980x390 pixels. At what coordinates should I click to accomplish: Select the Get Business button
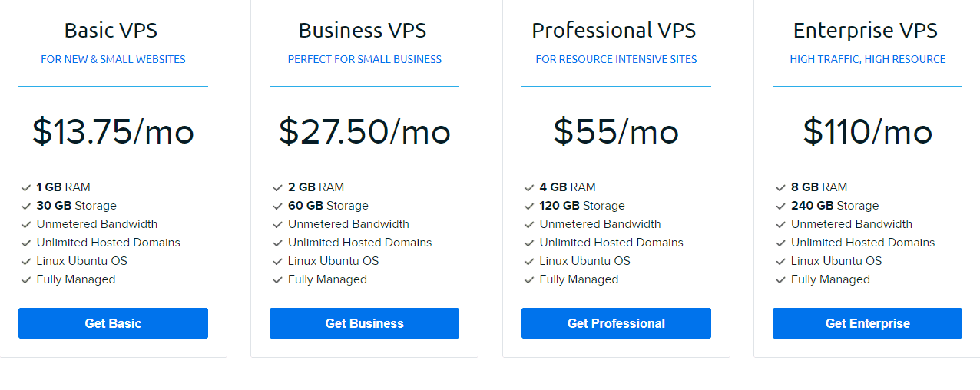click(x=364, y=323)
